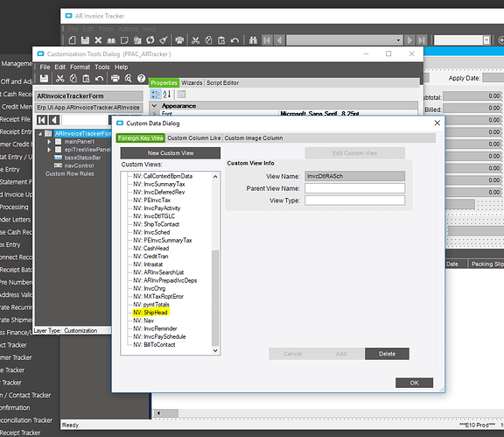Click Delete X icon in AR Invoice Tracker toolbar
504x437 pixels.
point(98,40)
